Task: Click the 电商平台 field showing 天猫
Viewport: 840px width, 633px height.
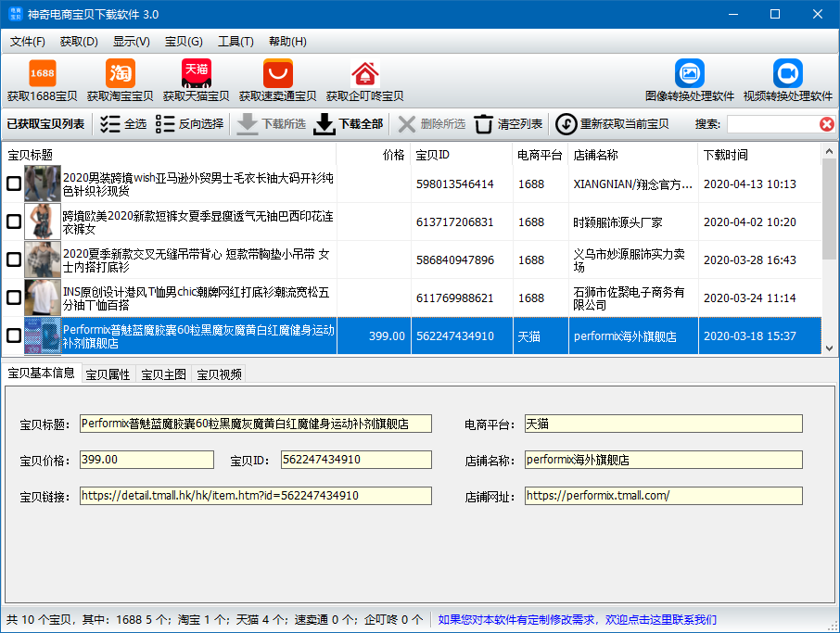Action: [663, 424]
